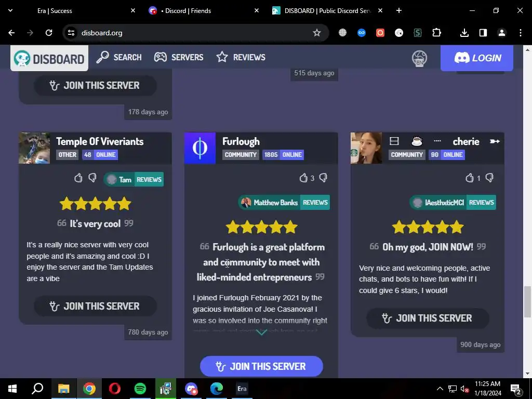Open the Temple Of Viveriants server thumbnail

click(x=34, y=148)
